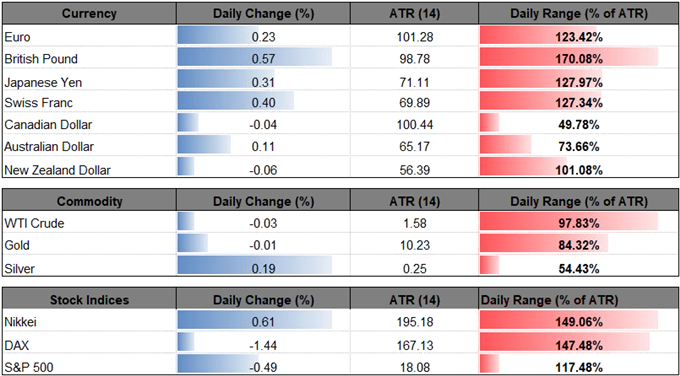Click New Zealand Dollar daily range 101.08%
The image size is (680, 376).
click(578, 170)
